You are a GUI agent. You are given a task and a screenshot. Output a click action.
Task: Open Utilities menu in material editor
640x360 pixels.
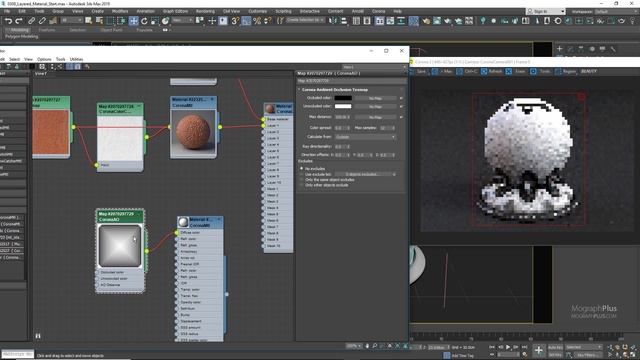coord(76,59)
